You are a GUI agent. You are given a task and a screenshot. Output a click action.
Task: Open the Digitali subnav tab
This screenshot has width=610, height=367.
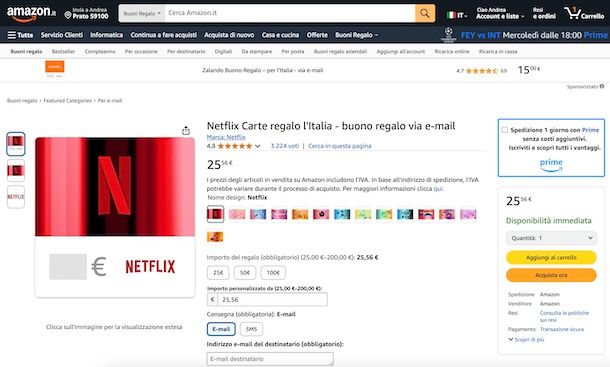tap(223, 51)
